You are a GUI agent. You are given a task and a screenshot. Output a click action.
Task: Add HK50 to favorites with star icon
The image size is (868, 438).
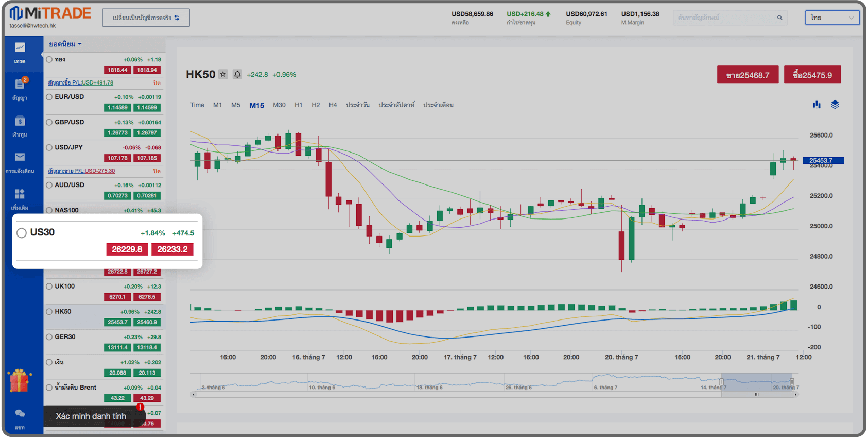(x=223, y=74)
